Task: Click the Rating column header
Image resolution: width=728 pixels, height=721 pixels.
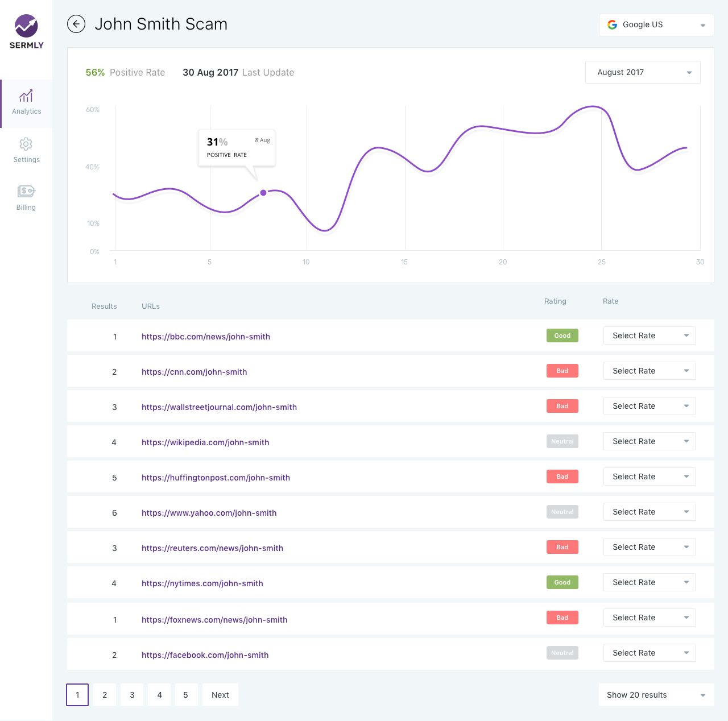Action: 555,301
